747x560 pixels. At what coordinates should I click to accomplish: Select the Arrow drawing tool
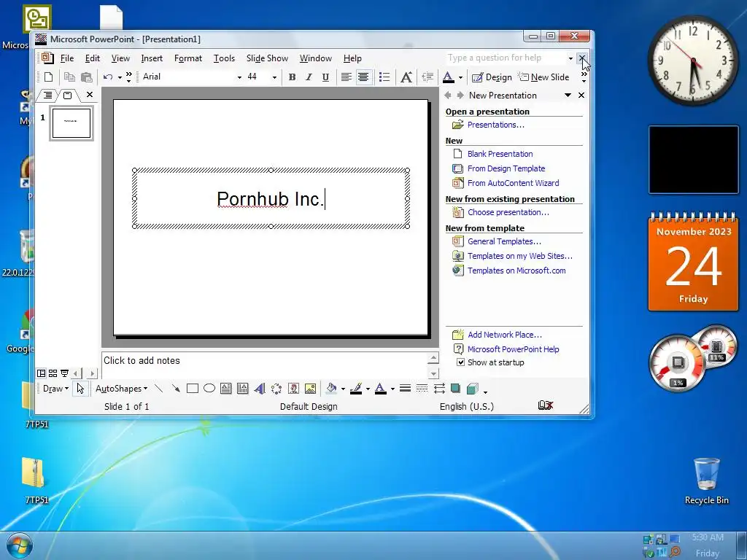[x=176, y=389]
